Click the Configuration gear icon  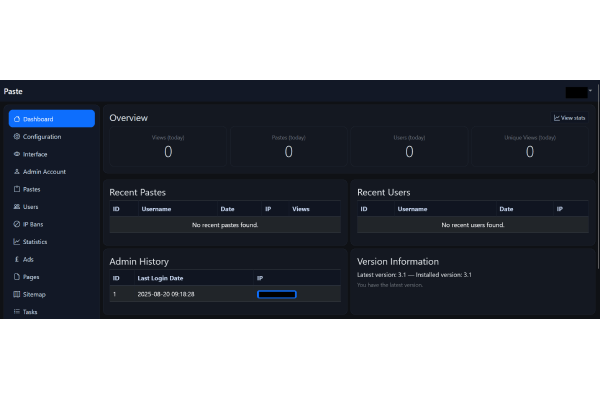coord(16,137)
